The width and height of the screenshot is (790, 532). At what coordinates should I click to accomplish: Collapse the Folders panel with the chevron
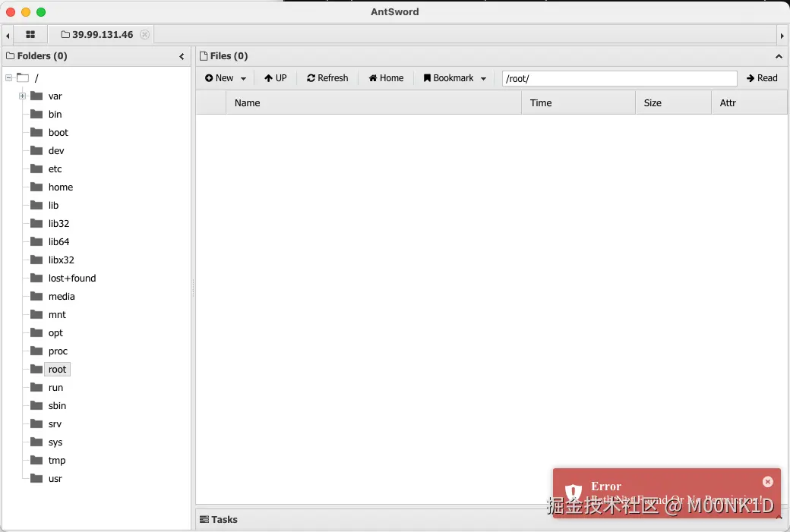(182, 56)
